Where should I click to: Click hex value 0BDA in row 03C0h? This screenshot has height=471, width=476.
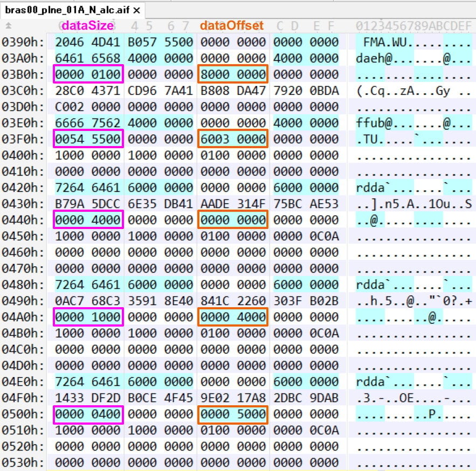click(x=324, y=91)
